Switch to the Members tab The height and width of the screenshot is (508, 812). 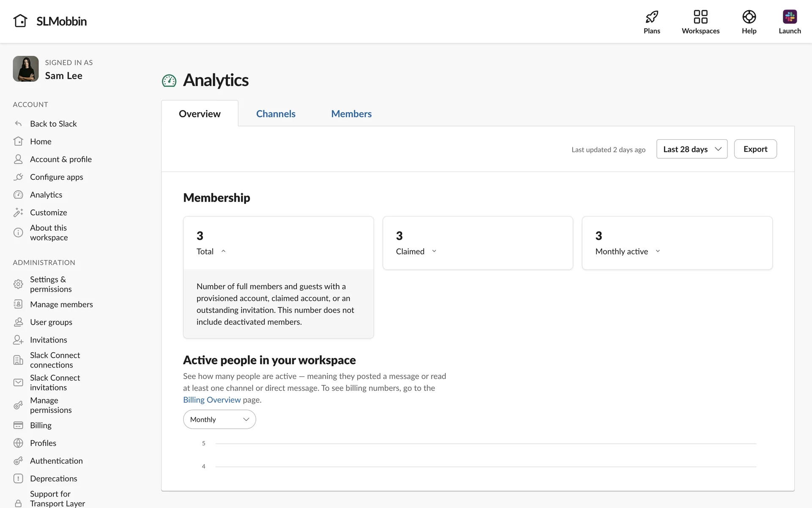(x=351, y=114)
